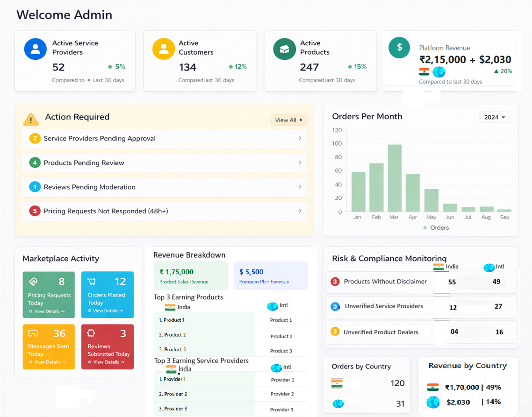
Task: Click View Details under Pricing Requests Today
Action: 47,311
